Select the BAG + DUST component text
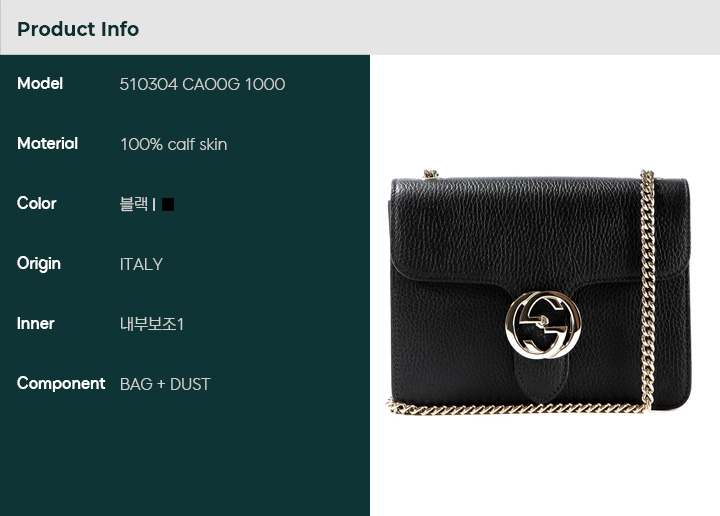Image resolution: width=720 pixels, height=516 pixels. click(165, 384)
